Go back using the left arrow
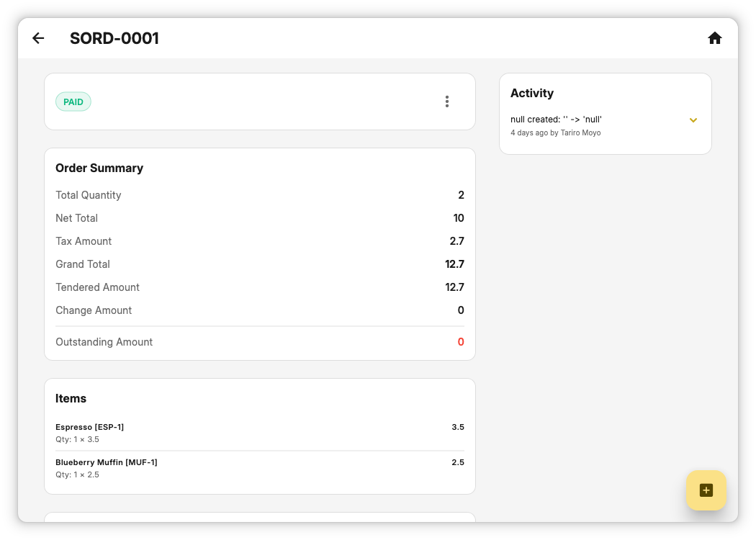756x540 pixels. coord(38,38)
